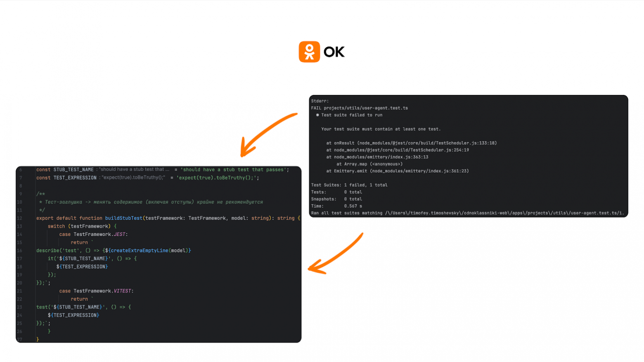
Task: Click the "${TEST_EXPRESSION}" on code line 24
Action: point(73,315)
